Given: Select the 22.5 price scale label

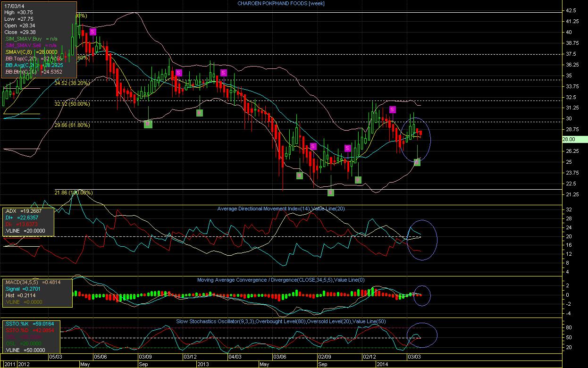Looking at the screenshot, I should click(571, 184).
